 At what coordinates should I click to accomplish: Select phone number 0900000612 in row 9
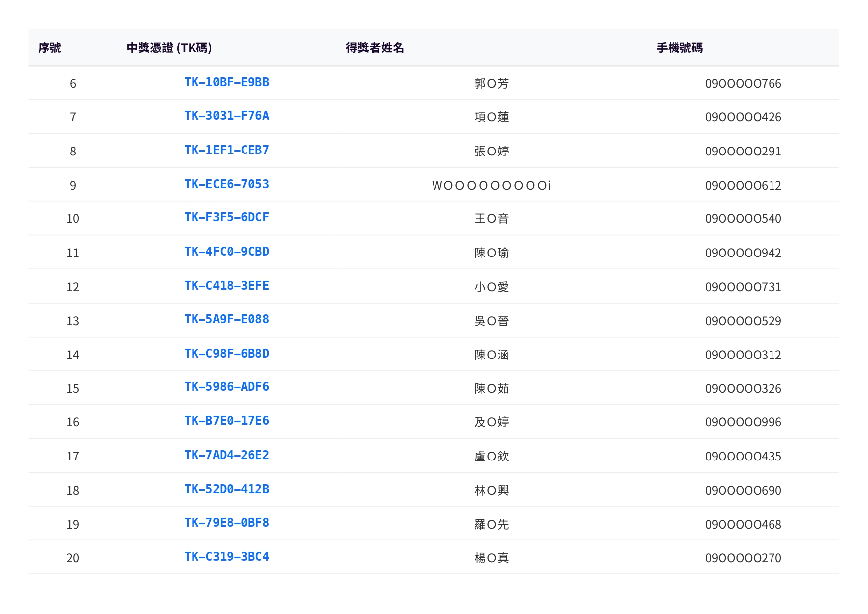[743, 186]
